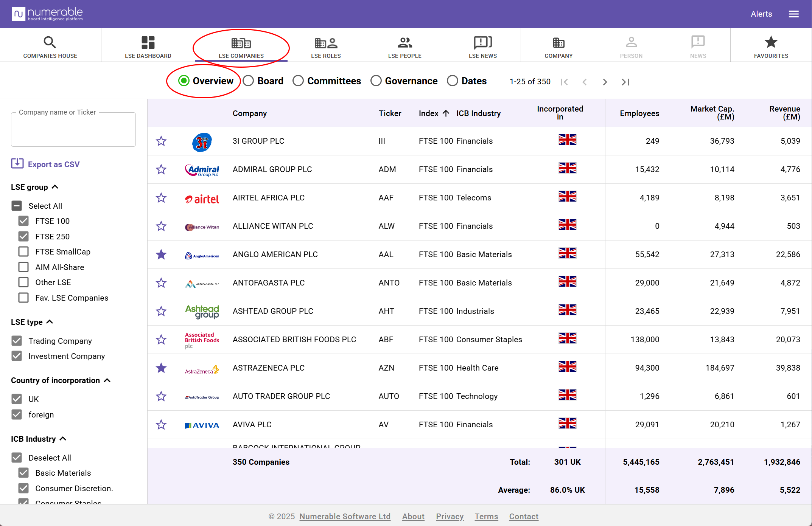Uncheck the Investment Company filter
Screen dimensions: 812x526
tap(17, 356)
